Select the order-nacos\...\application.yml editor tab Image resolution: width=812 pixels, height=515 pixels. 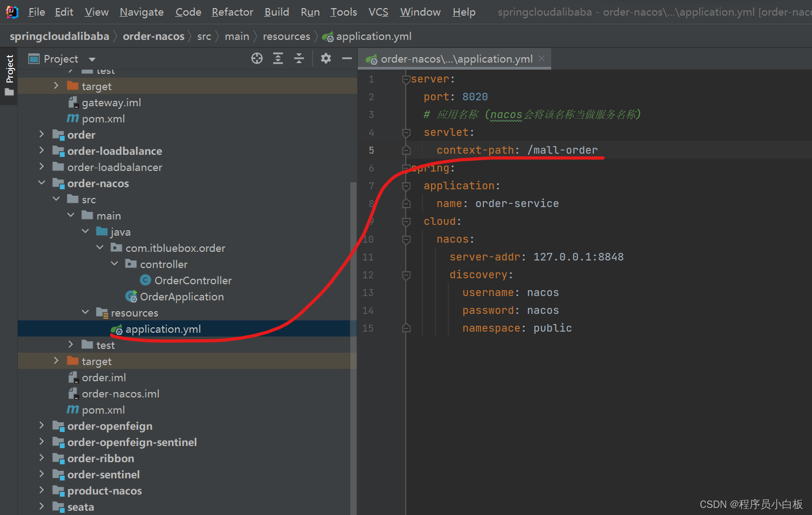click(x=456, y=59)
